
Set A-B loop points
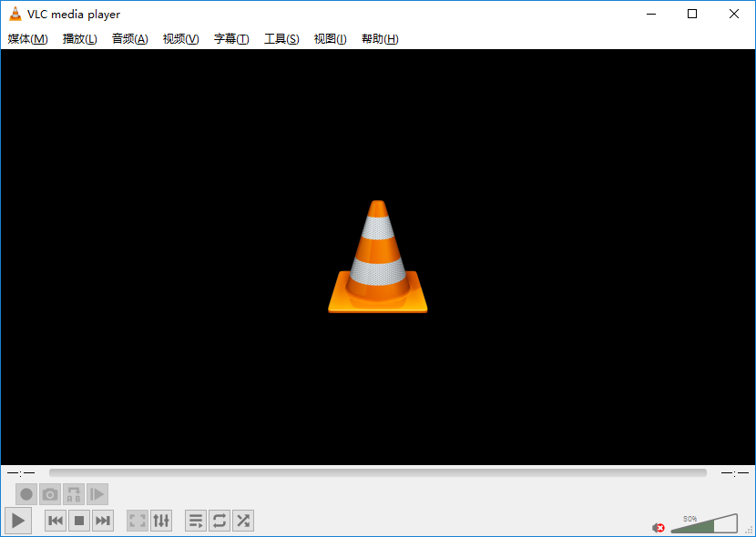pos(73,494)
